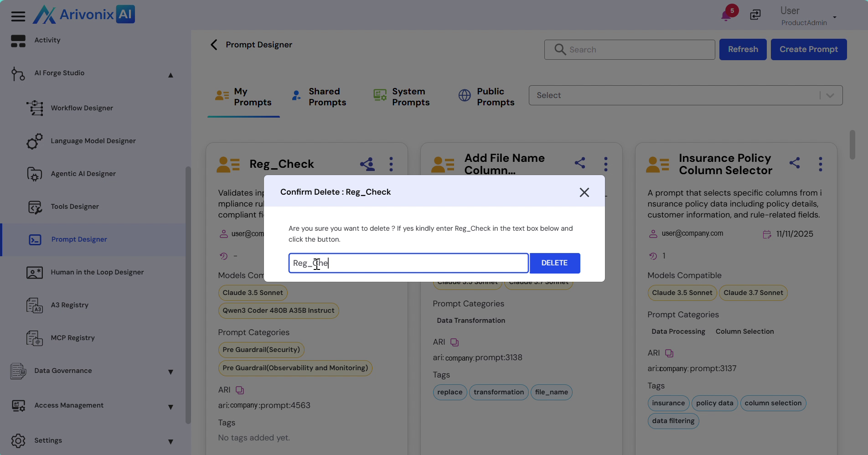Click the back arrow beside Prompt Designer
The image size is (868, 455).
coord(214,45)
